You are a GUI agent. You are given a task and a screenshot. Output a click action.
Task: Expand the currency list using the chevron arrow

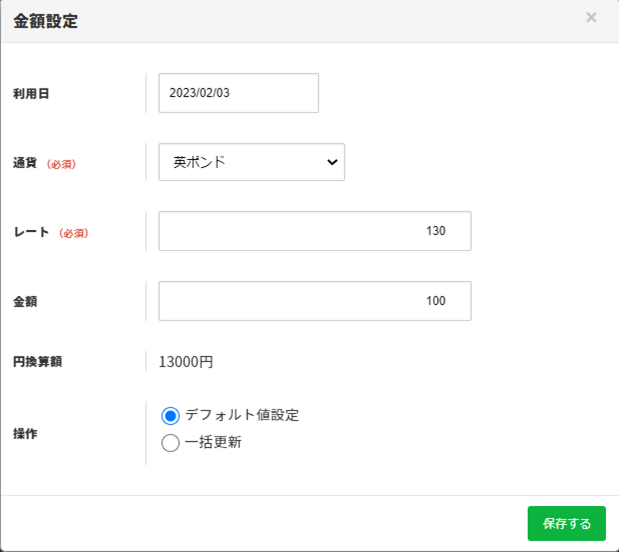(332, 162)
